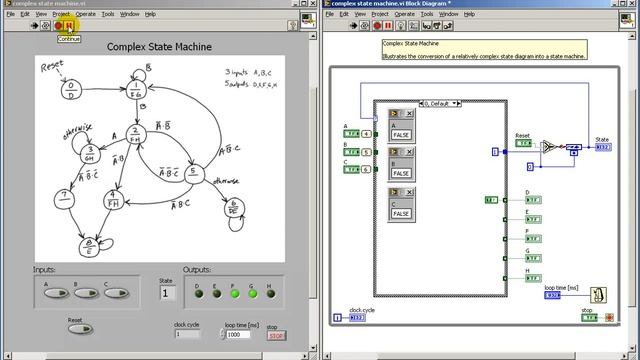Click the red STOP button
640x360 pixels.
click(x=277, y=336)
